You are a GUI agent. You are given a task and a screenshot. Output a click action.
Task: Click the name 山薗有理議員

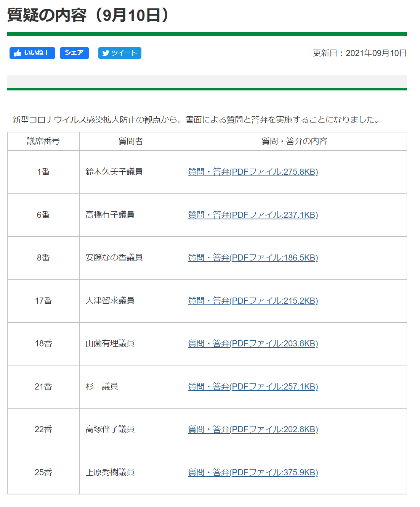coord(110,344)
